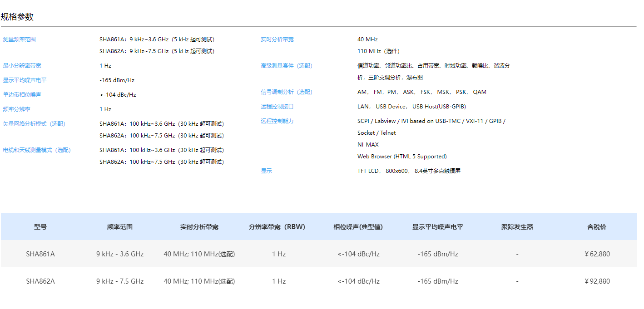Click the NI-MAX entry

click(368, 145)
